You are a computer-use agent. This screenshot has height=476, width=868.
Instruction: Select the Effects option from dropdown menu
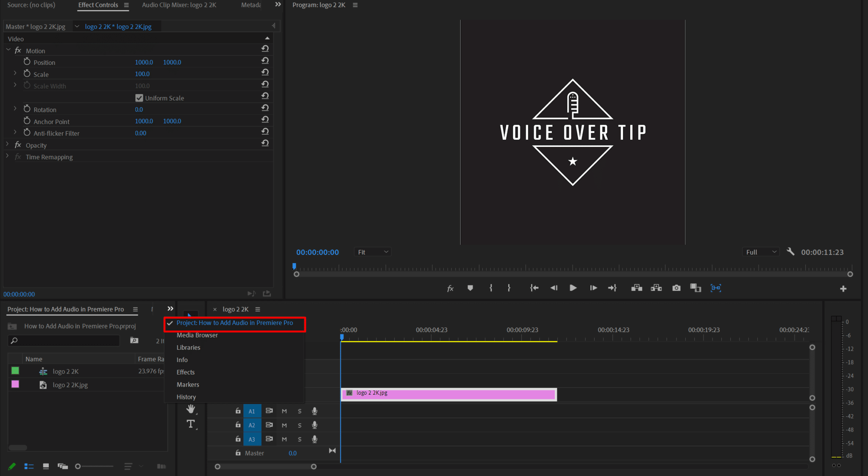coord(185,372)
